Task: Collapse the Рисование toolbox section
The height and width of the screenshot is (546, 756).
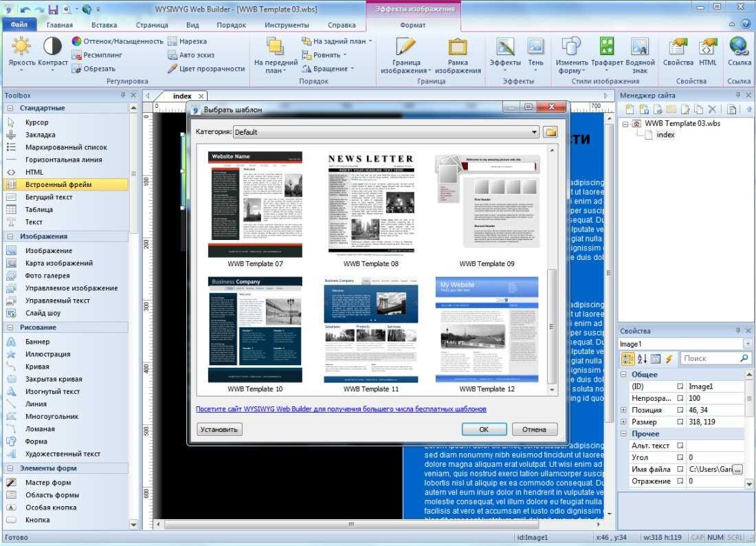Action: (x=10, y=327)
